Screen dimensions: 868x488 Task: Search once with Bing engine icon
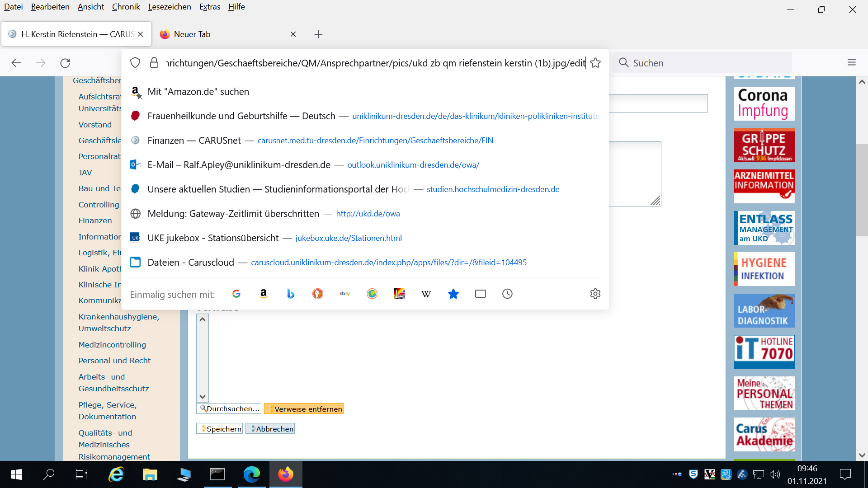click(291, 294)
